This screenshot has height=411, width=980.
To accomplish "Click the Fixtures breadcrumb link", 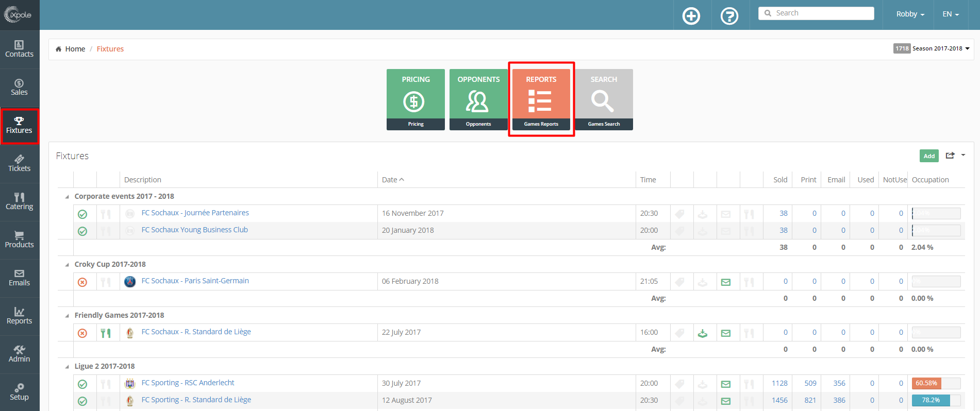I will (x=110, y=49).
